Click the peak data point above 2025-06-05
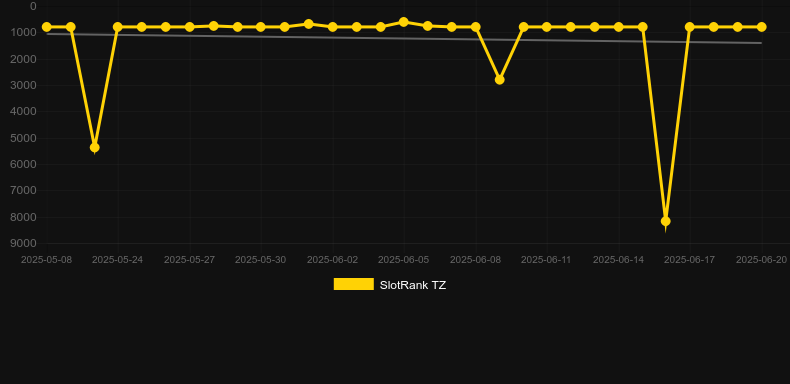The height and width of the screenshot is (384, 790). pyautogui.click(x=404, y=22)
